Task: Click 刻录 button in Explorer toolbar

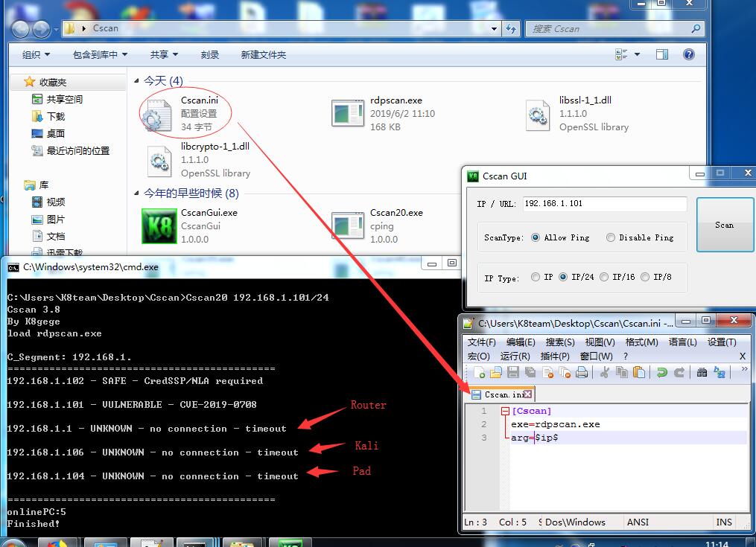Action: coord(210,54)
